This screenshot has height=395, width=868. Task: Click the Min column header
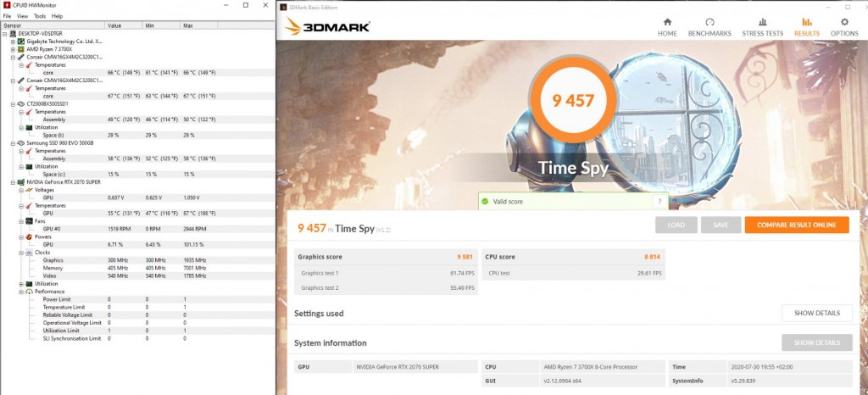(161, 25)
